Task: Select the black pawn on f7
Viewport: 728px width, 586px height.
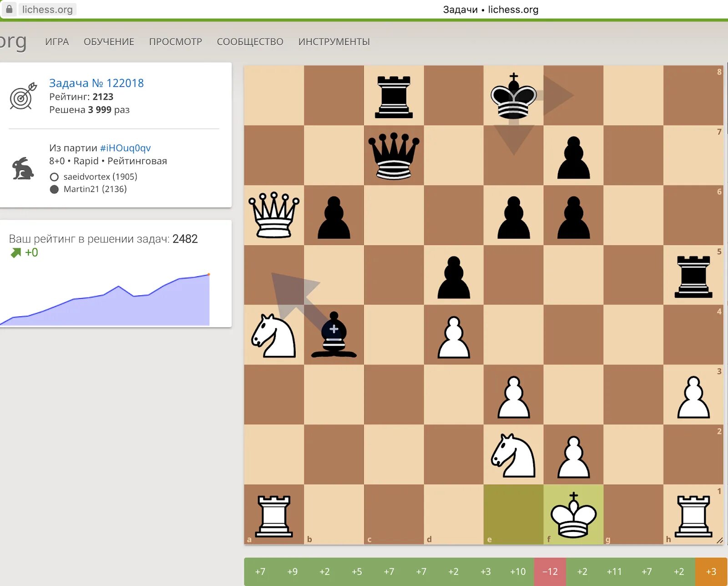Action: click(x=574, y=157)
